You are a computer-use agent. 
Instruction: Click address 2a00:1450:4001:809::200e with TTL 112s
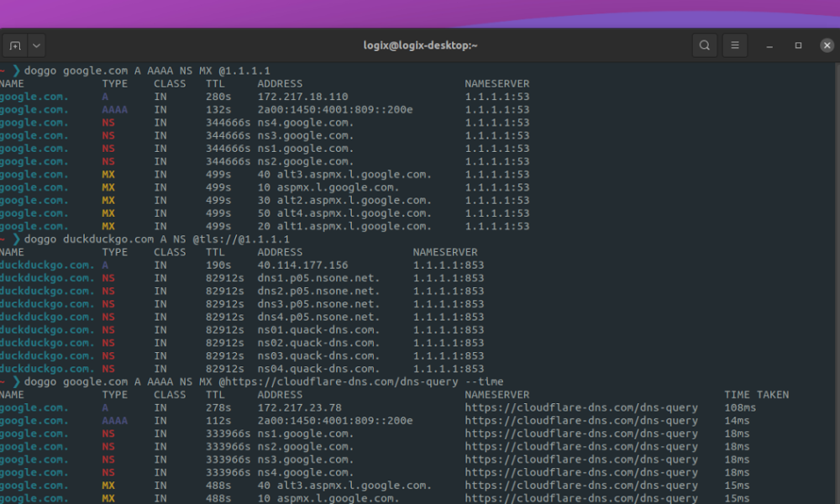point(335,421)
